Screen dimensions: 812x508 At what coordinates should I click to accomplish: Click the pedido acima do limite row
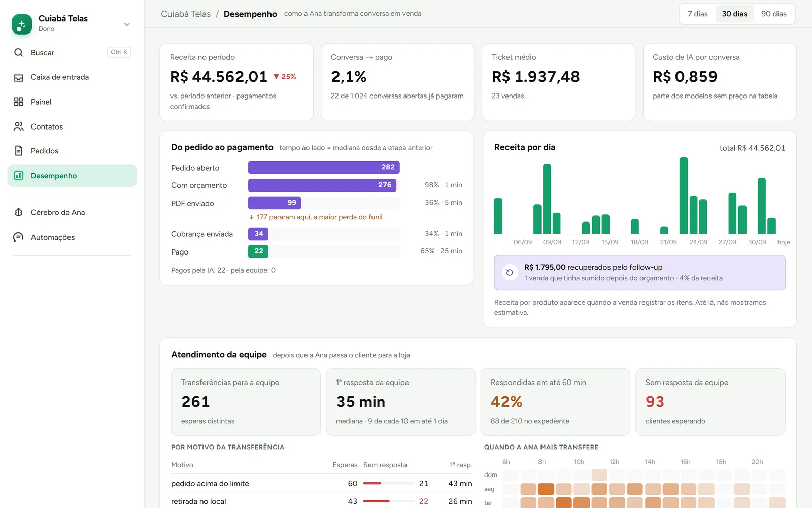click(322, 484)
